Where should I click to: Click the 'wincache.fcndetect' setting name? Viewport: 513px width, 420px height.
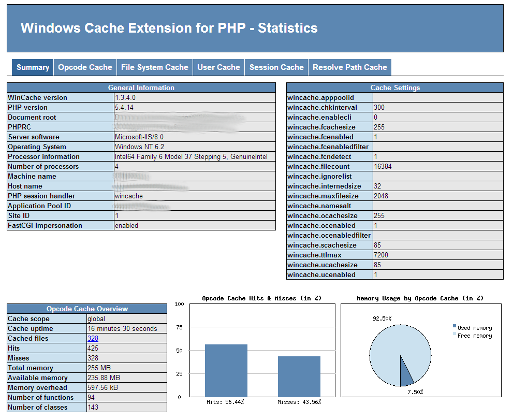319,156
